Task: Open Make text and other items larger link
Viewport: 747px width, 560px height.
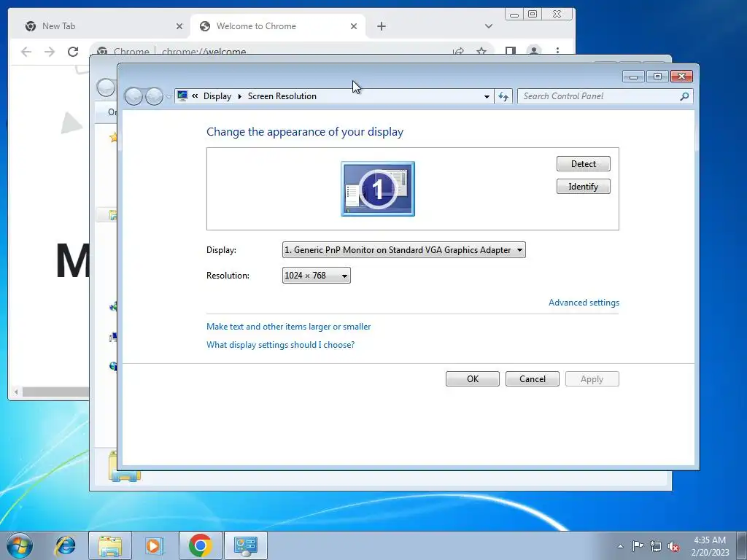Action: pos(288,327)
